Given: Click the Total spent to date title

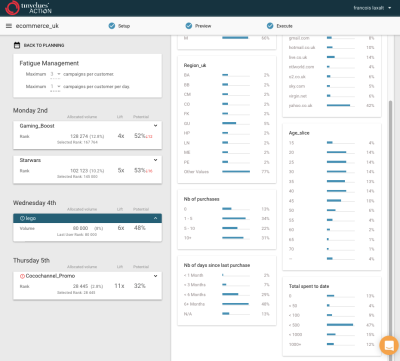Looking at the screenshot, I should (309, 286).
